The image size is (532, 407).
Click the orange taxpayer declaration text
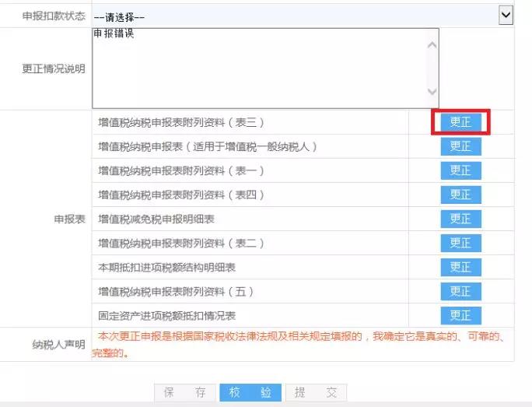299,345
